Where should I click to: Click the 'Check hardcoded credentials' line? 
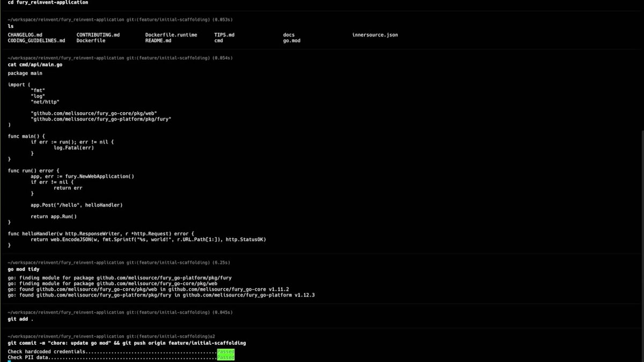click(121, 351)
